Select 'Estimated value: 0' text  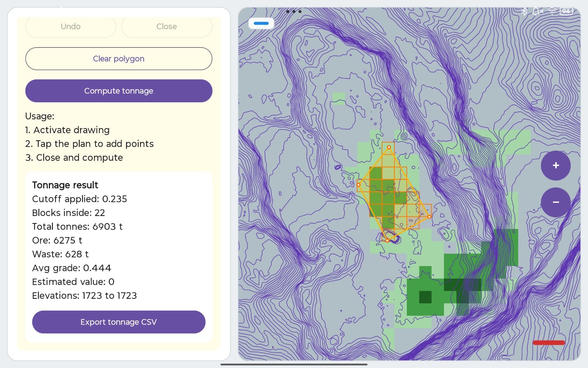73,282
